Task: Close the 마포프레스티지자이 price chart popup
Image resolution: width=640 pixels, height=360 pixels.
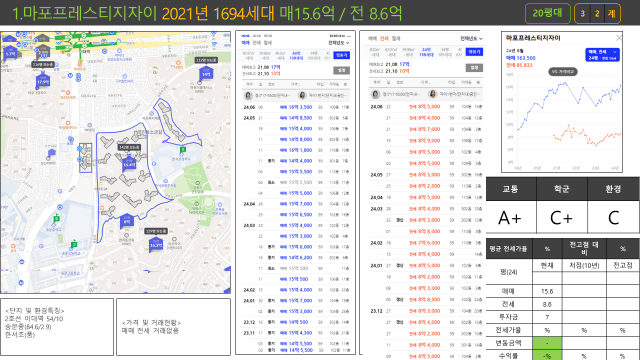Action: pos(618,38)
